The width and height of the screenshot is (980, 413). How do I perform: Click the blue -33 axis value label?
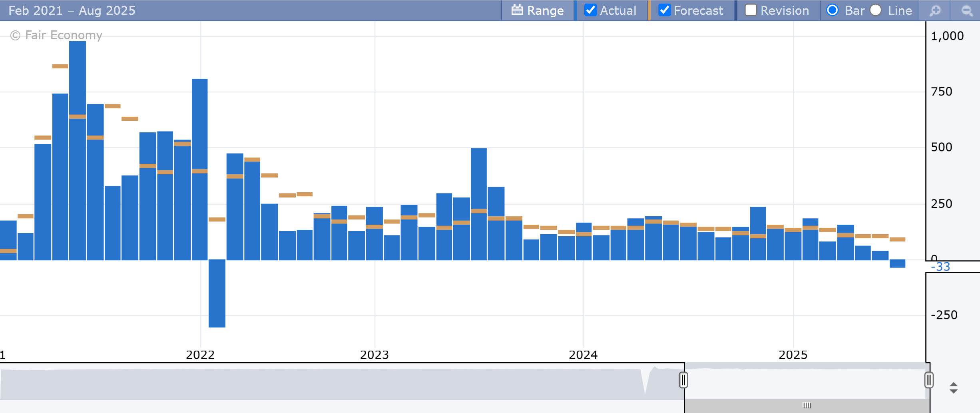click(940, 267)
